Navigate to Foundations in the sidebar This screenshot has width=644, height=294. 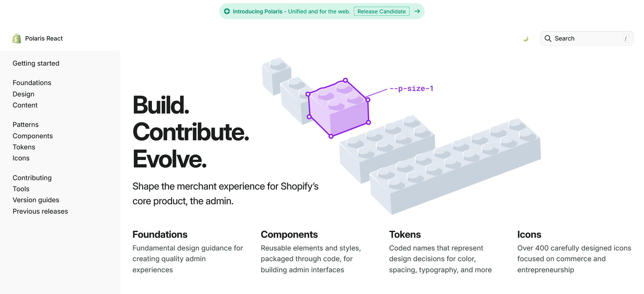pyautogui.click(x=32, y=83)
